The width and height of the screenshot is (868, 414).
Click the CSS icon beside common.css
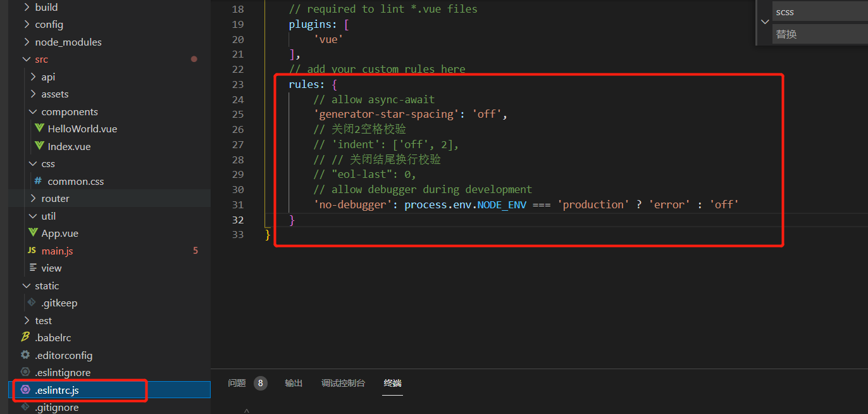coord(40,181)
